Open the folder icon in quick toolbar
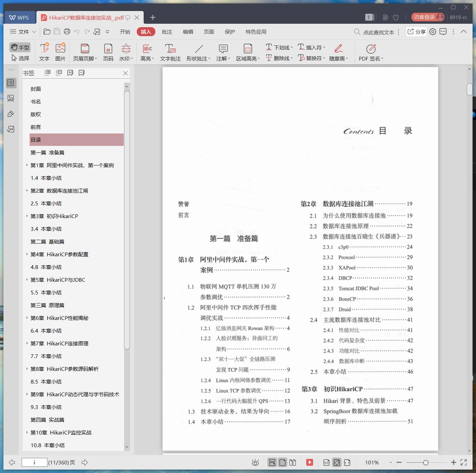 [47, 32]
